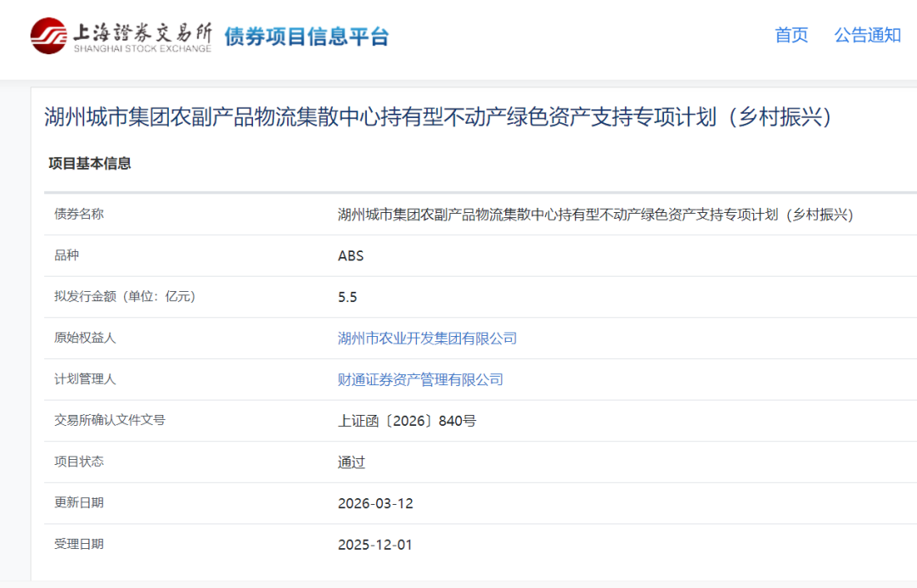
Task: Click the 2026-03-12 date value
Action: pos(375,504)
